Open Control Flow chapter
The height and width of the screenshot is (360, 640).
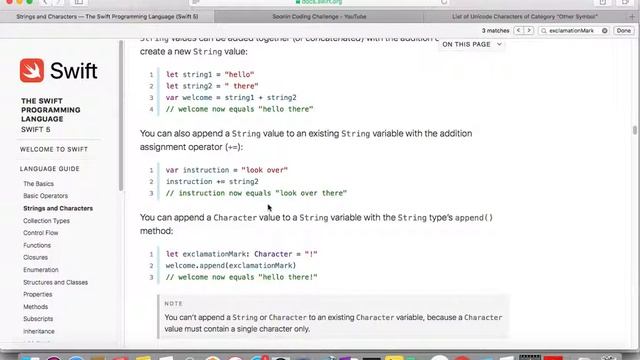coord(41,233)
